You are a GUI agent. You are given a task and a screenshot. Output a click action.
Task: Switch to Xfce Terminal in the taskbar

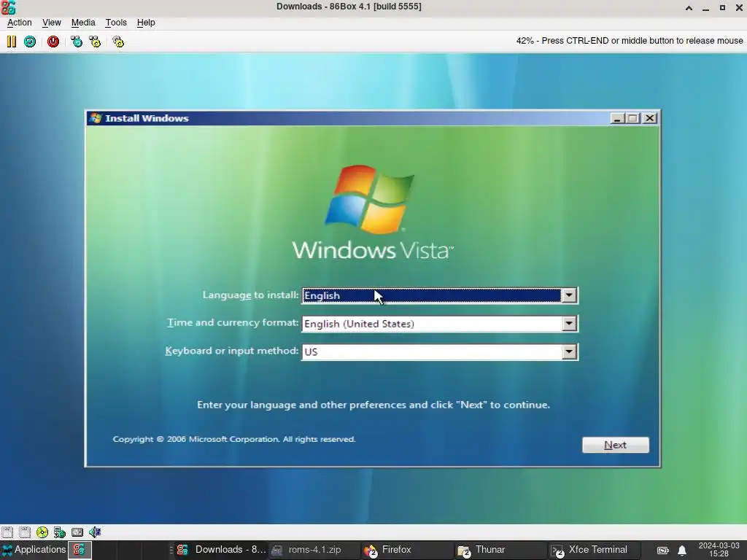594,550
